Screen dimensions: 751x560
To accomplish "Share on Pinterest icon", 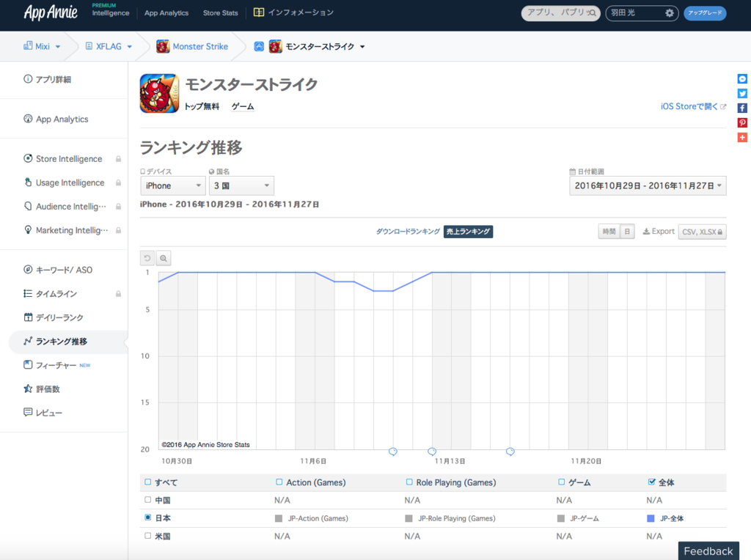I will point(742,123).
